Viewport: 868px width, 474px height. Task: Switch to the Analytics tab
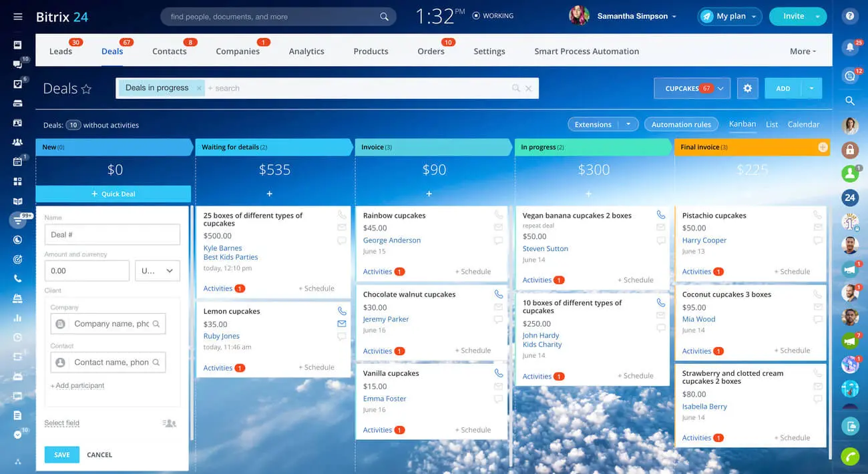point(306,51)
